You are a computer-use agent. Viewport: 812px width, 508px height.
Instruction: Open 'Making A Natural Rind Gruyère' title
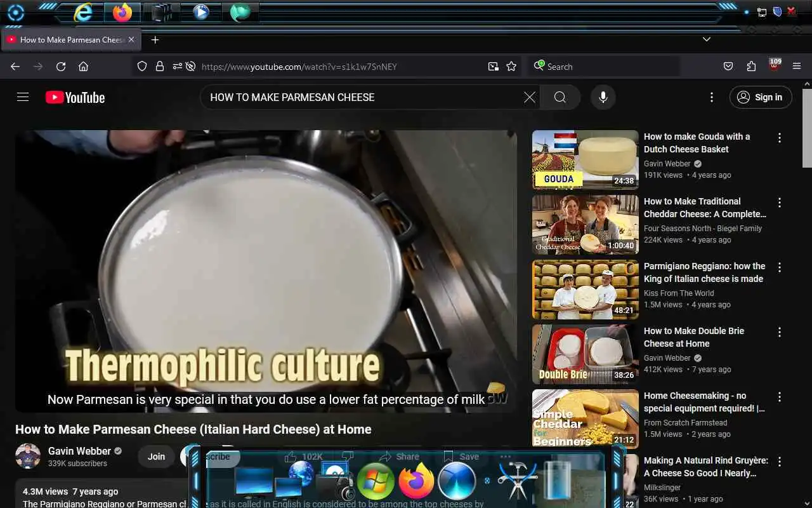[705, 467]
